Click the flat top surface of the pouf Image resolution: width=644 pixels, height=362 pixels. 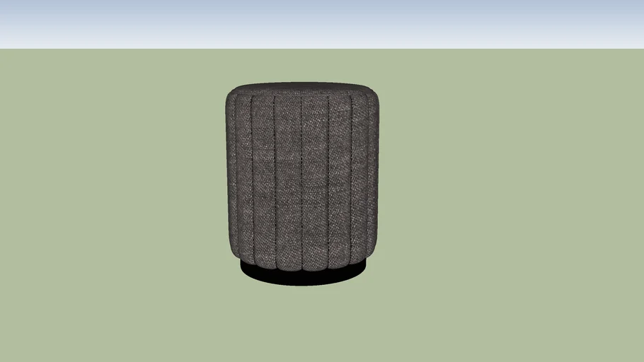click(x=301, y=88)
